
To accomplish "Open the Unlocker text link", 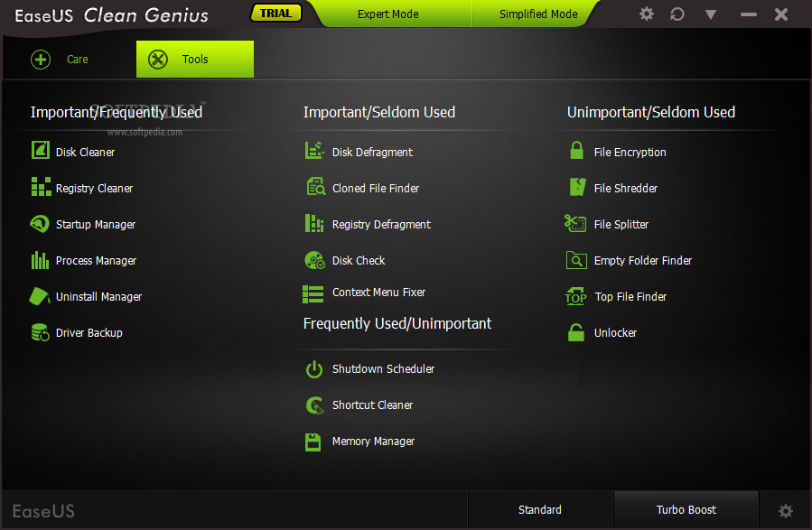I will [x=616, y=333].
